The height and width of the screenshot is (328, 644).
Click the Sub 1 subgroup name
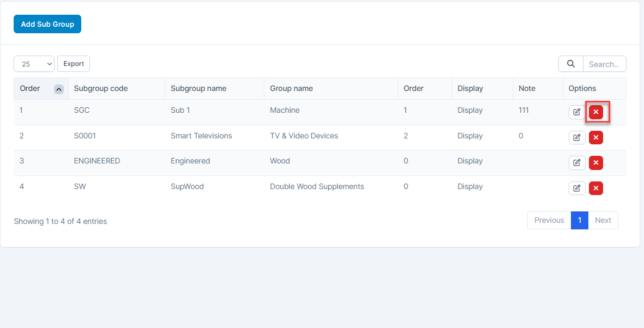[x=180, y=110]
